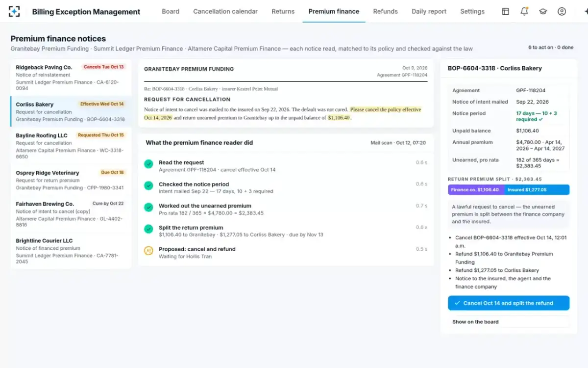This screenshot has width=588, height=368.
Task: Click the highlighted '$1,106.40' amount in letter
Action: 339,118
